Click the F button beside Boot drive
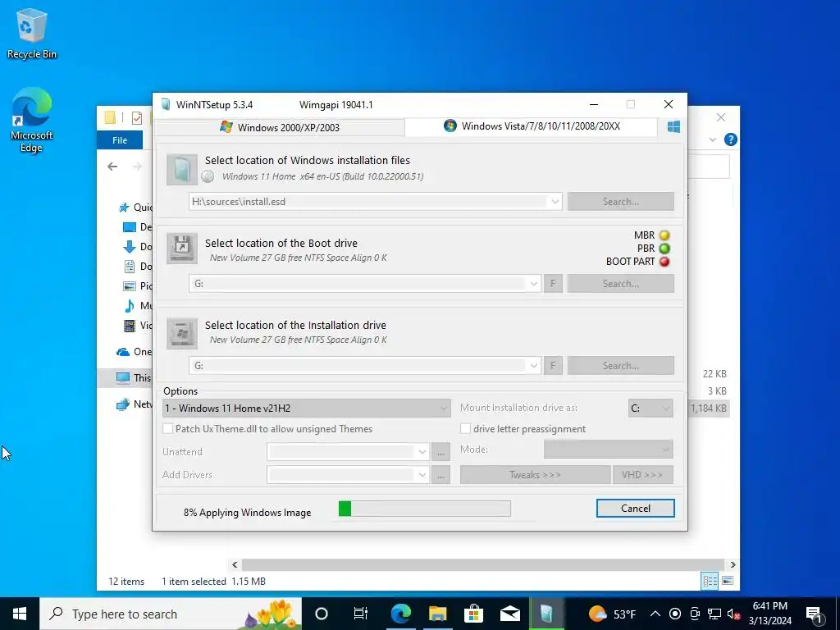The width and height of the screenshot is (840, 630). tap(553, 284)
